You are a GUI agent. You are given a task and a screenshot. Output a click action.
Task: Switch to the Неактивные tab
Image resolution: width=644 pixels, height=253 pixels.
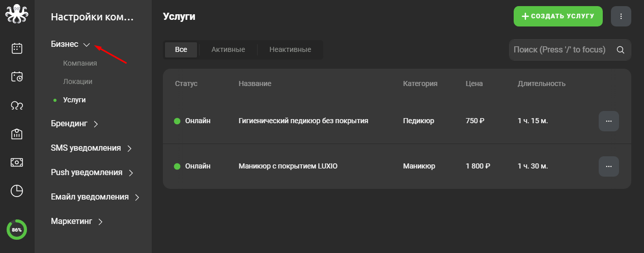pos(290,50)
